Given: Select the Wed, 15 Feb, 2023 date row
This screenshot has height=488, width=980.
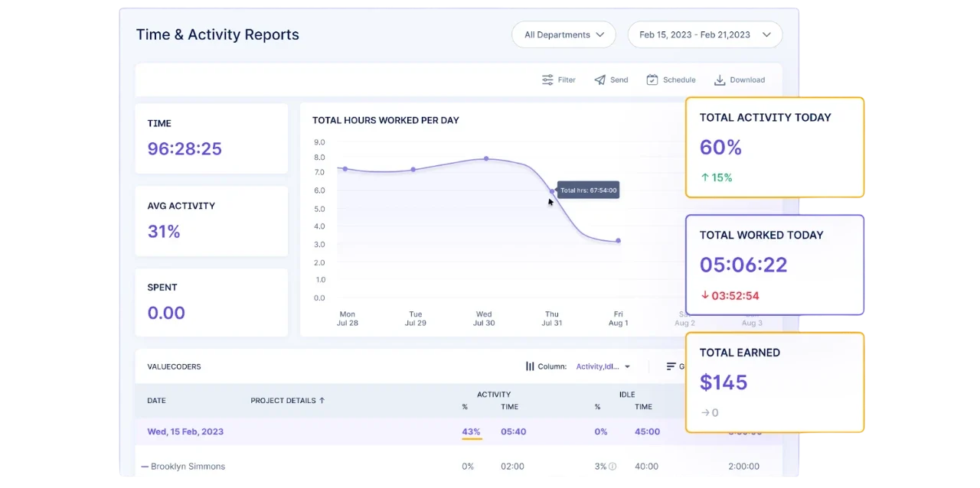Looking at the screenshot, I should pyautogui.click(x=185, y=431).
